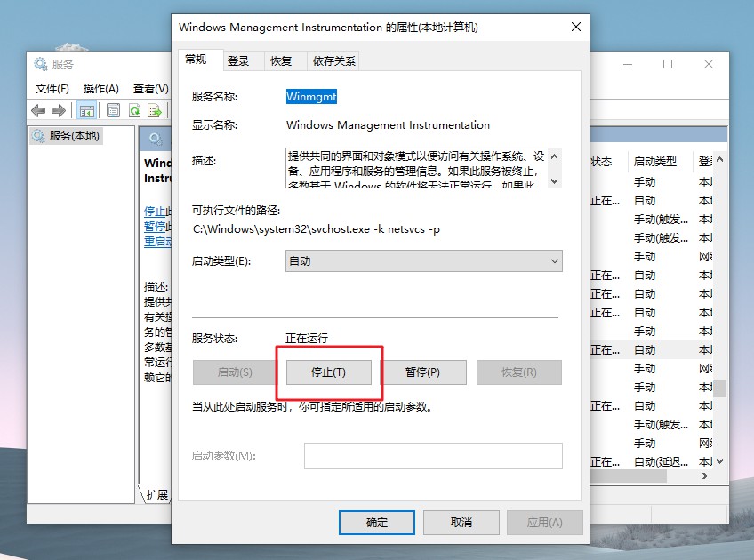Click the 停止(T) button

pyautogui.click(x=328, y=372)
